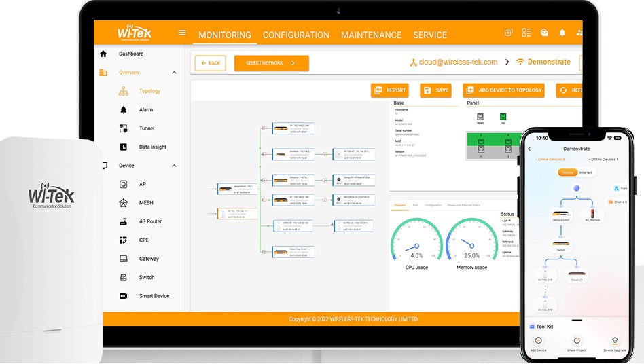Image resolution: width=644 pixels, height=364 pixels.
Task: Open the SERVICE menu
Action: click(429, 35)
